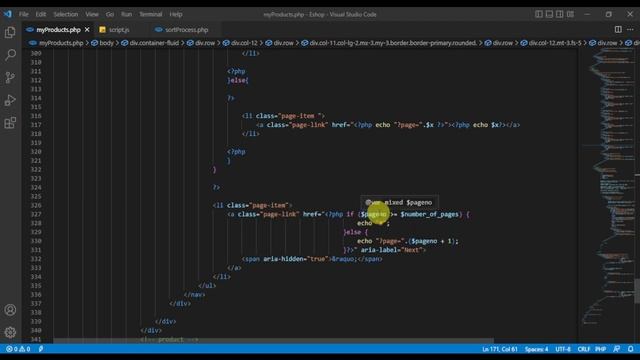Open the Search view in activity bar
640x360 pixels.
click(10, 55)
